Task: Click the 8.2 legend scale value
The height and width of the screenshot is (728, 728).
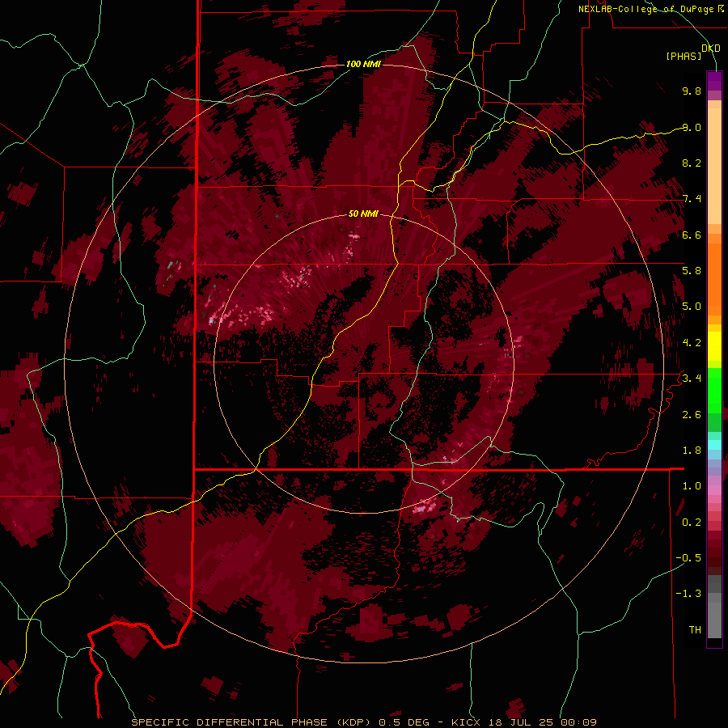Action: [692, 163]
